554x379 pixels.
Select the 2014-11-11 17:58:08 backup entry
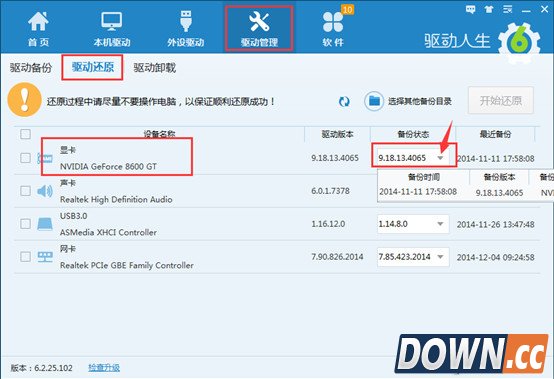pos(465,192)
